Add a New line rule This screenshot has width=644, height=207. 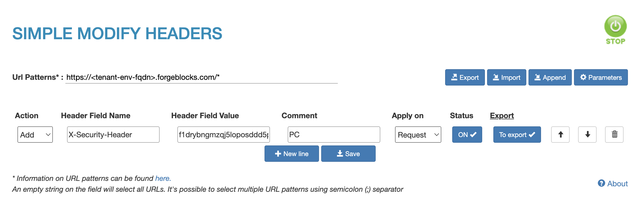291,154
